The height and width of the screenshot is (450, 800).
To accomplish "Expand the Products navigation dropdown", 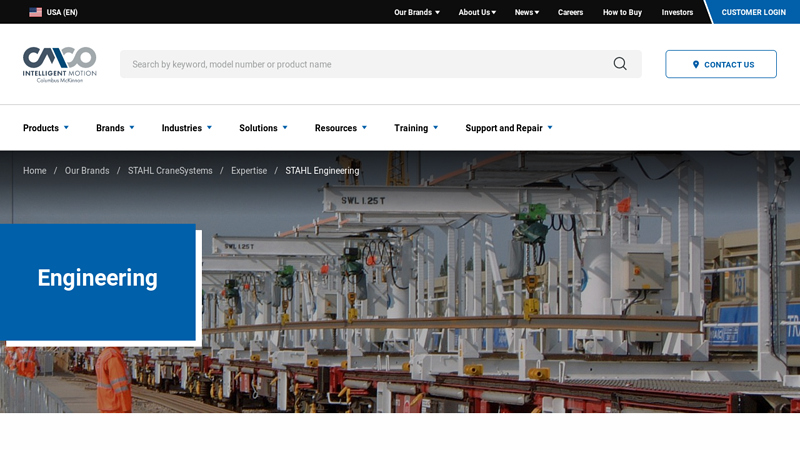I will [x=46, y=128].
